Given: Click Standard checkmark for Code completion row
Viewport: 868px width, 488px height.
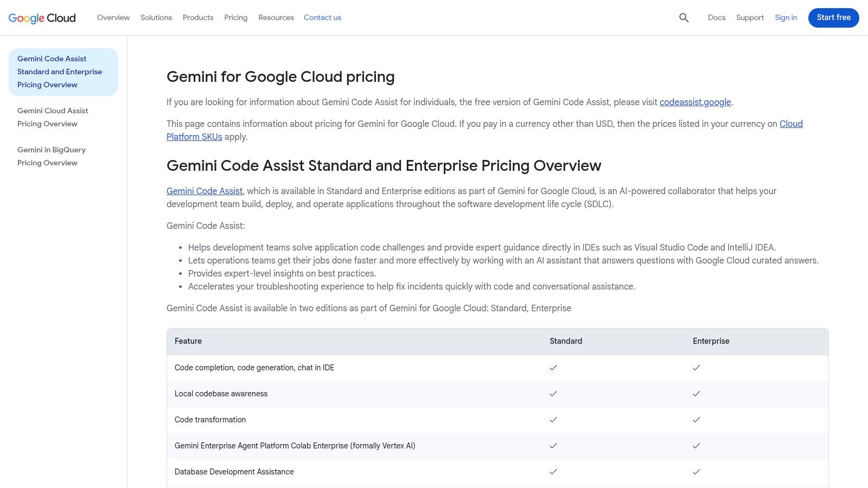Looking at the screenshot, I should [x=553, y=368].
